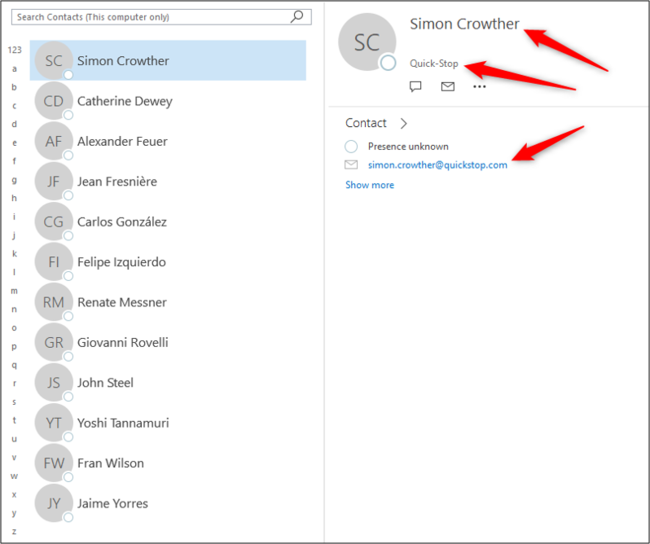Select Jean Fresnière contact
Image resolution: width=650 pixels, height=544 pixels.
pyautogui.click(x=168, y=181)
